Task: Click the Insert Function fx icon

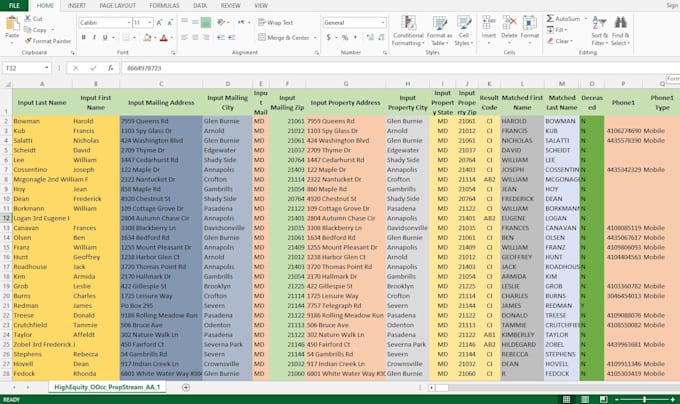Action: pyautogui.click(x=111, y=68)
